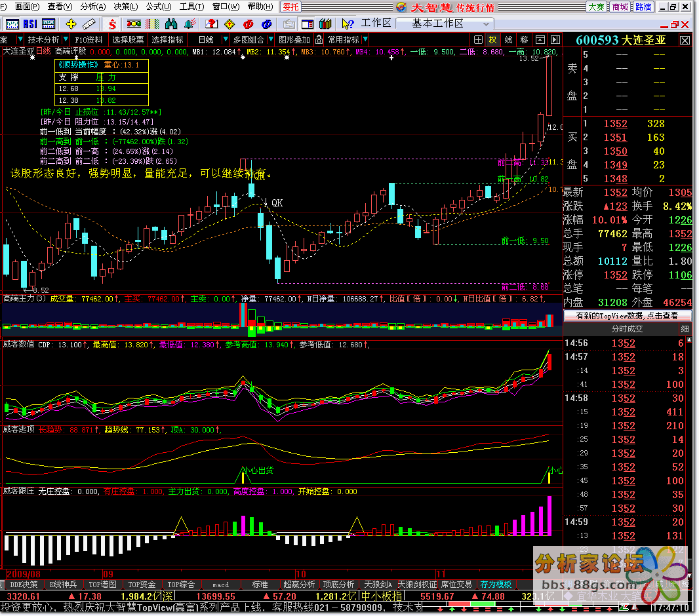This screenshot has height=616, width=699.
Task: Click the 路演 button
Action: click(x=643, y=7)
